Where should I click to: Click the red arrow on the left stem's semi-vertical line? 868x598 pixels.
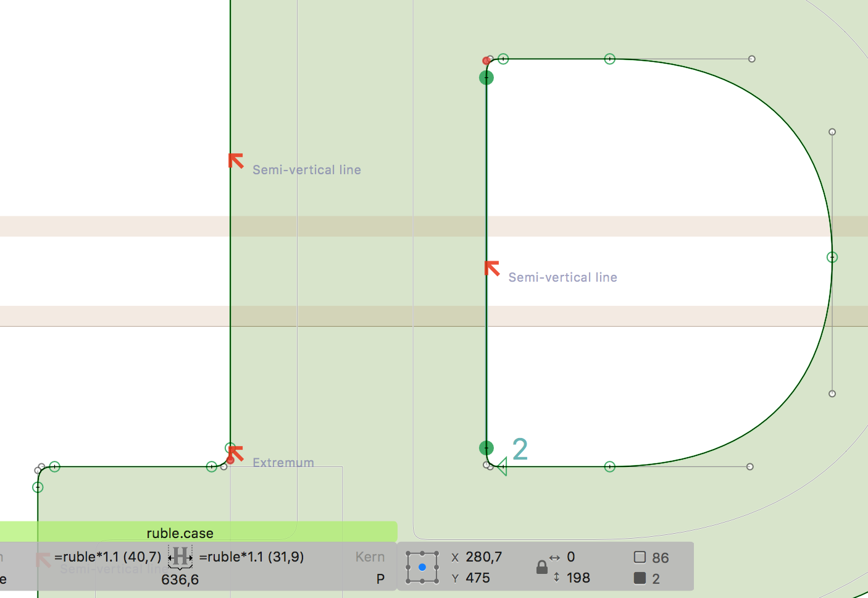pos(236,161)
